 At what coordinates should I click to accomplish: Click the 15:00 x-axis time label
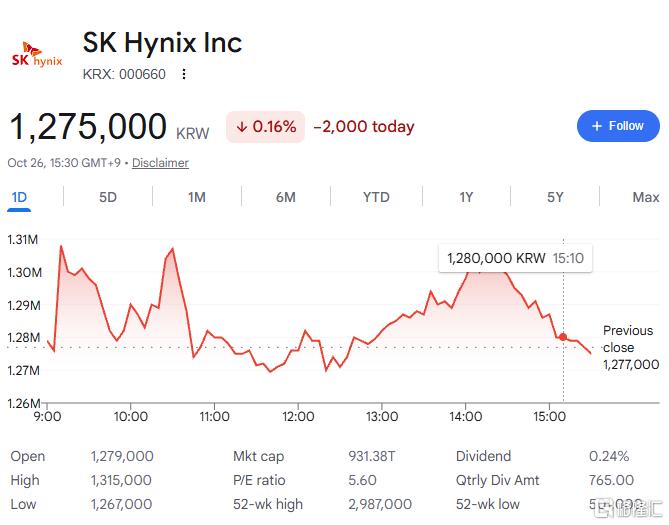coord(549,416)
